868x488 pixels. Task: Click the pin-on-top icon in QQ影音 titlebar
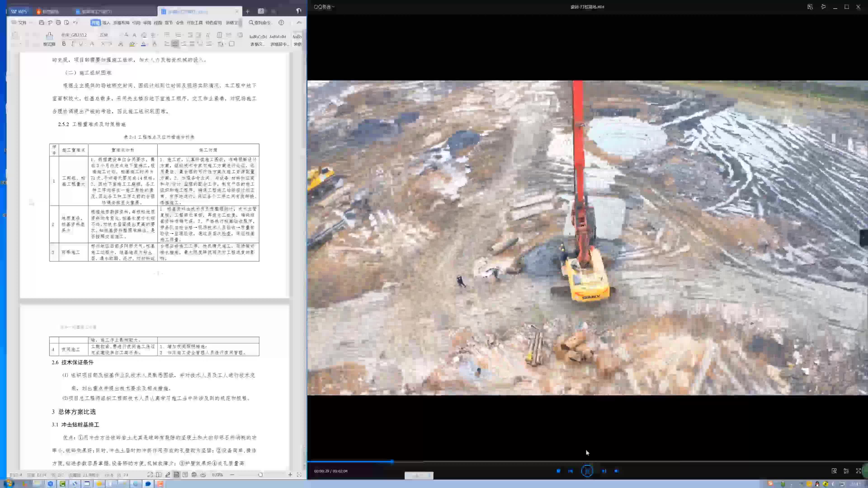pyautogui.click(x=823, y=7)
